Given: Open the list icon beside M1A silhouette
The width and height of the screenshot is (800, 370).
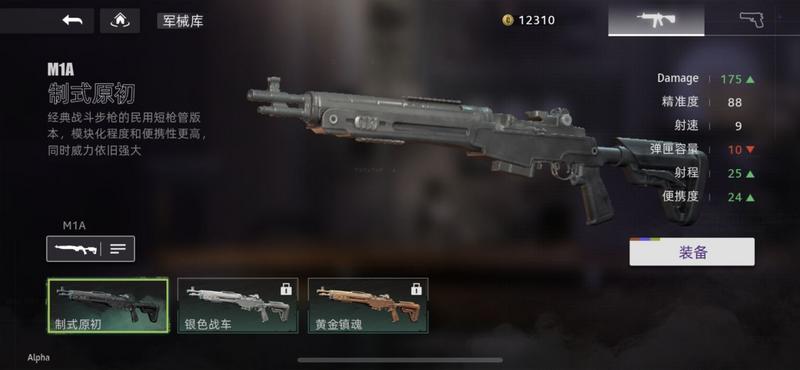Looking at the screenshot, I should pyautogui.click(x=118, y=249).
